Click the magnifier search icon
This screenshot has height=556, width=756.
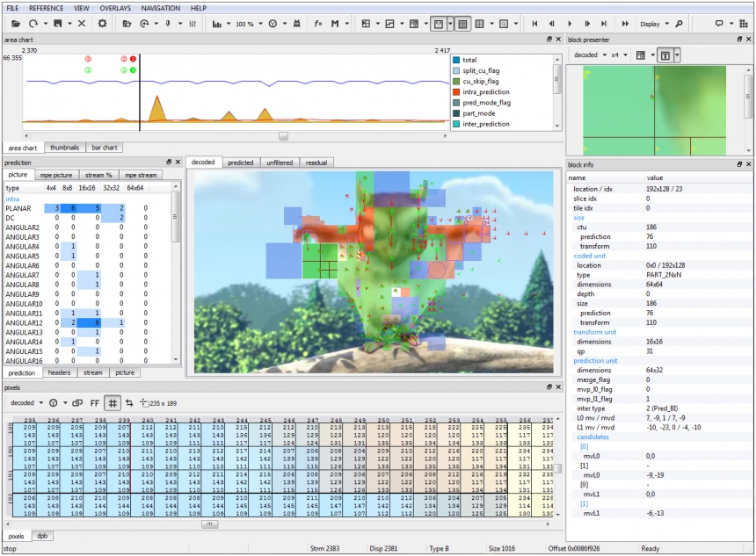[679, 24]
